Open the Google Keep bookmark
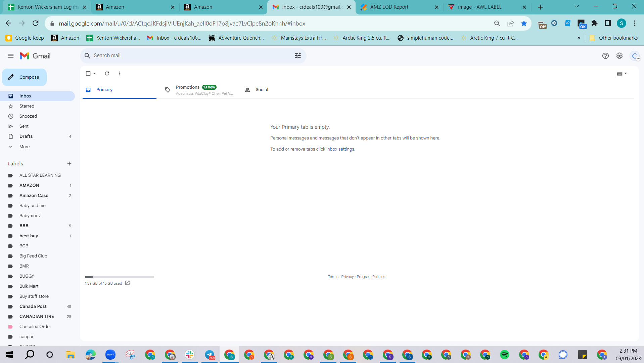This screenshot has height=363, width=644. (x=25, y=38)
